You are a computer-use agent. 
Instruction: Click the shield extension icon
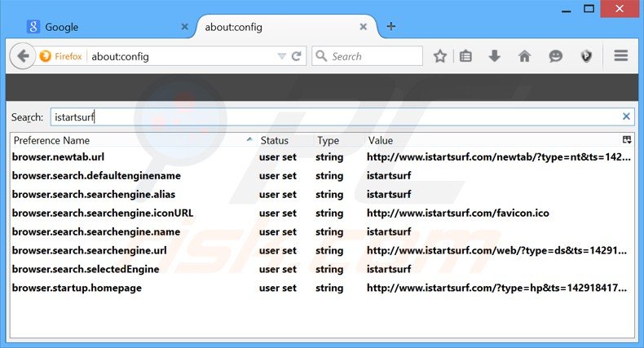pos(586,55)
